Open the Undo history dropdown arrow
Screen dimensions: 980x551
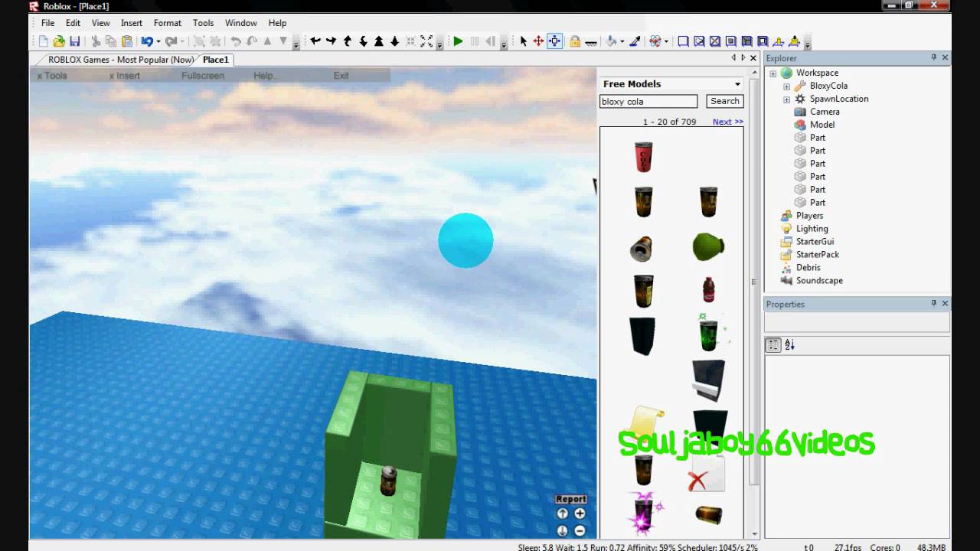(158, 41)
